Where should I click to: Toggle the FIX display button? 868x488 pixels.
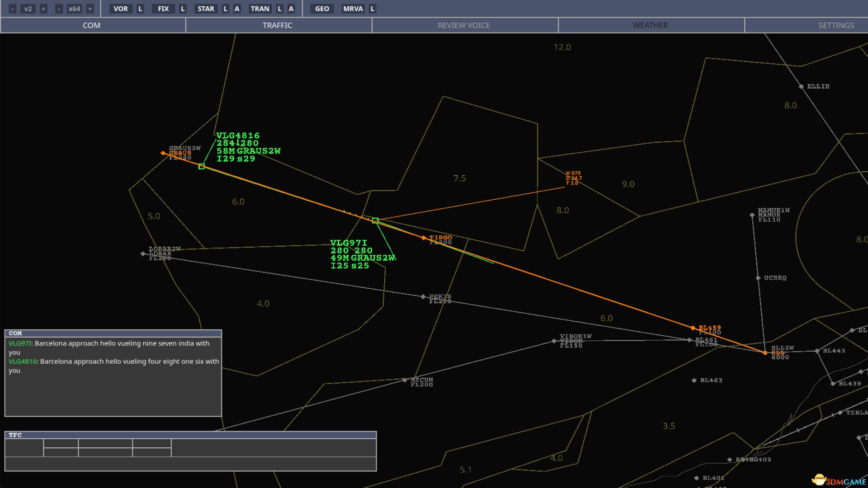tap(163, 8)
